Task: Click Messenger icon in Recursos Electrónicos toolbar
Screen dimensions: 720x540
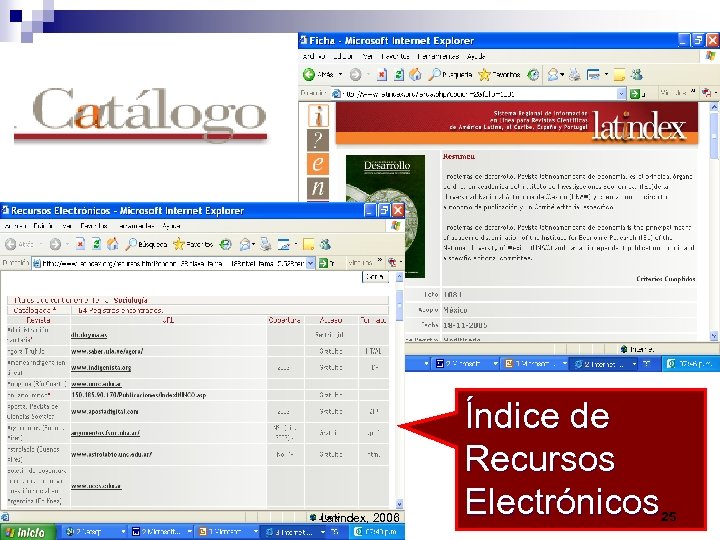Action: 326,244
